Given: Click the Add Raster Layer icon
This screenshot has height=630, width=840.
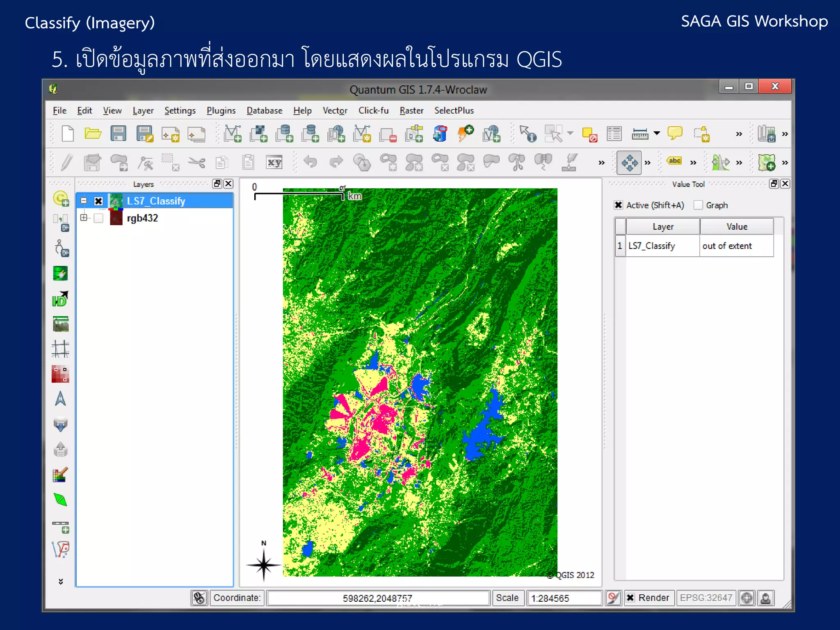Looking at the screenshot, I should point(258,134).
